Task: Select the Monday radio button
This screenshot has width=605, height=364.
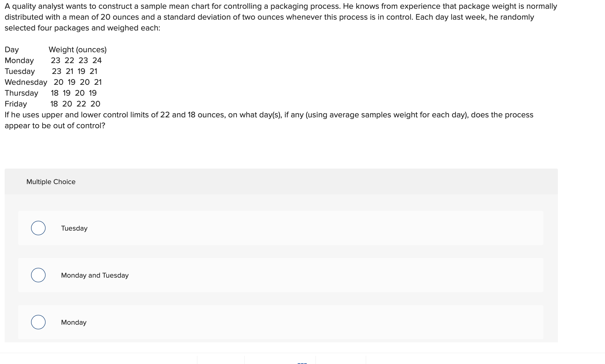Action: 38,322
